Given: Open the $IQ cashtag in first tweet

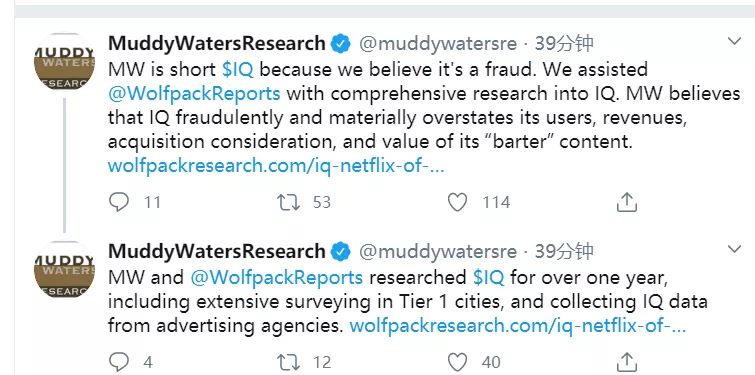Looking at the screenshot, I should click(237, 70).
